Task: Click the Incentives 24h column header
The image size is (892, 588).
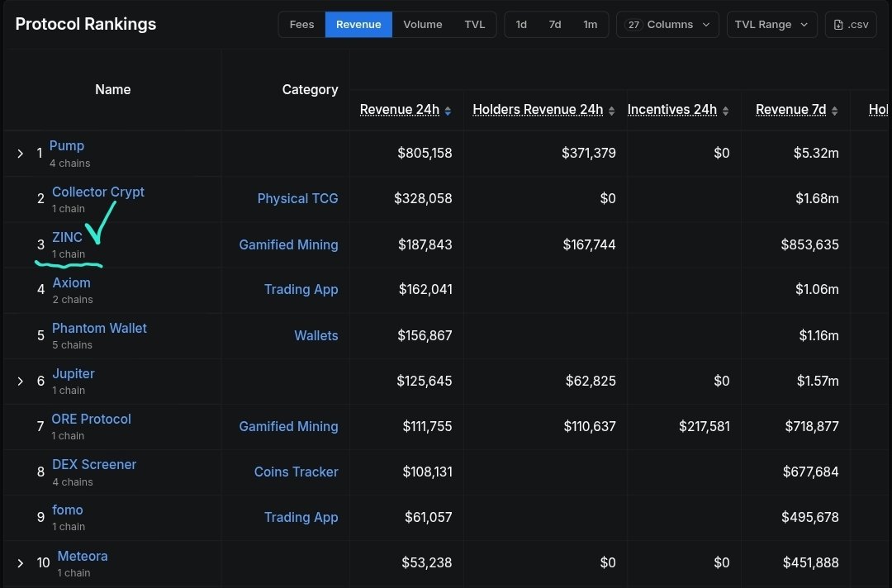Action: pyautogui.click(x=671, y=109)
